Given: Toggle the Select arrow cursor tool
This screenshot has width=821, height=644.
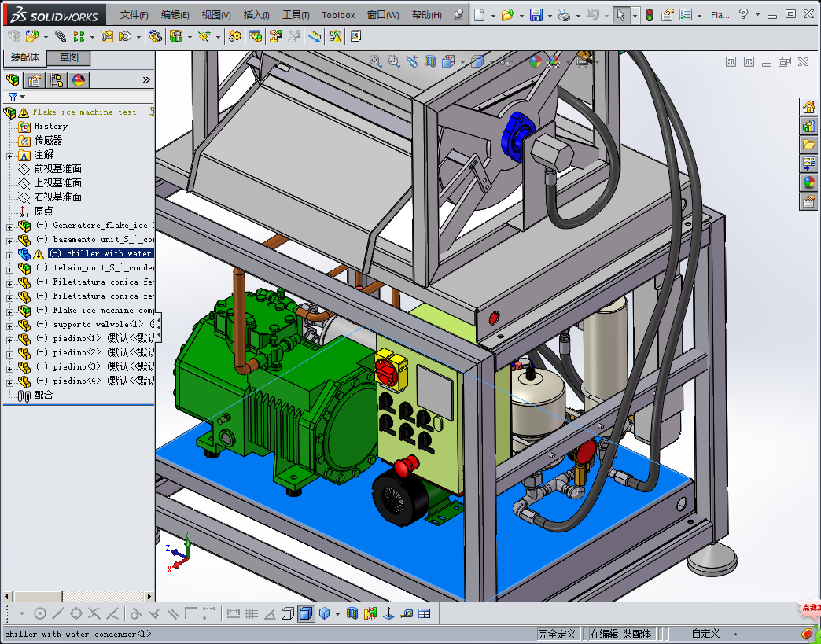Looking at the screenshot, I should pyautogui.click(x=620, y=15).
